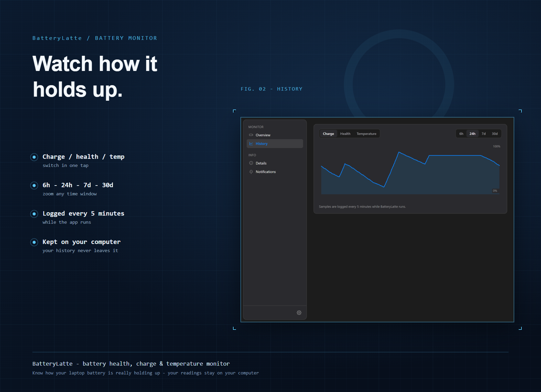Click the 'Samples are logged every 5 minutes' note
Screen dimensions: 541x392
[362, 207]
